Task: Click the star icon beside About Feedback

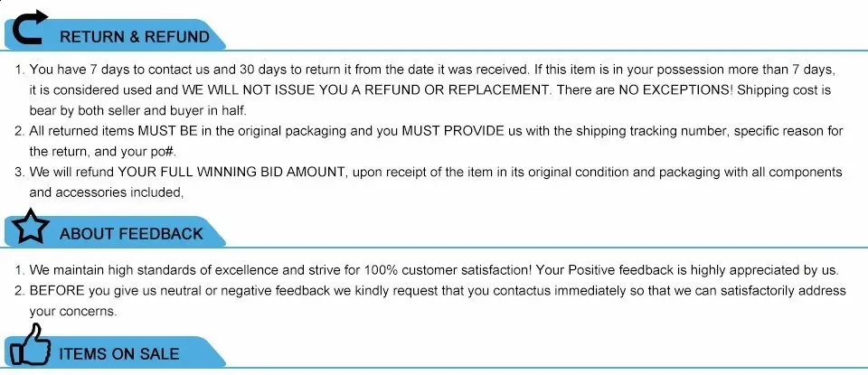Action: pyautogui.click(x=30, y=229)
